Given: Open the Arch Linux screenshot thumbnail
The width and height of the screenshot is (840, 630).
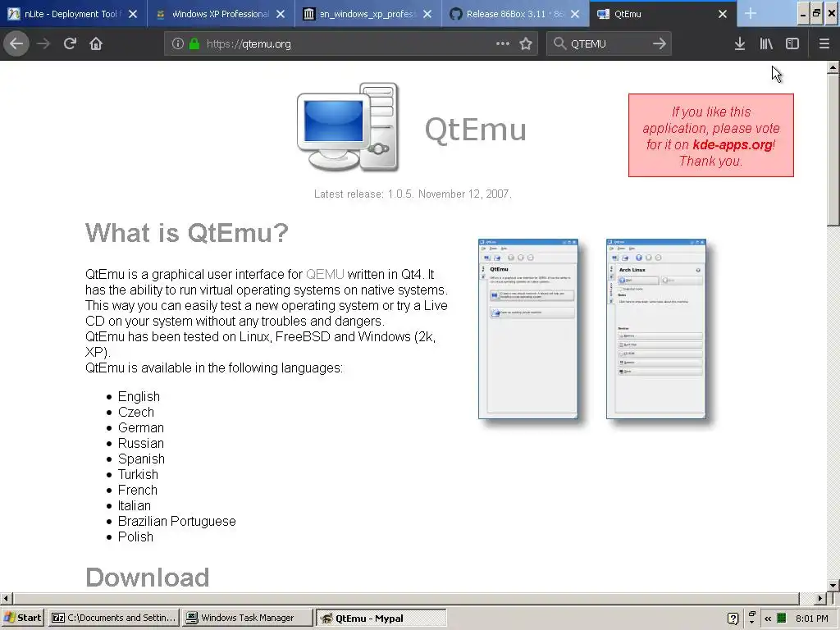Looking at the screenshot, I should point(656,328).
